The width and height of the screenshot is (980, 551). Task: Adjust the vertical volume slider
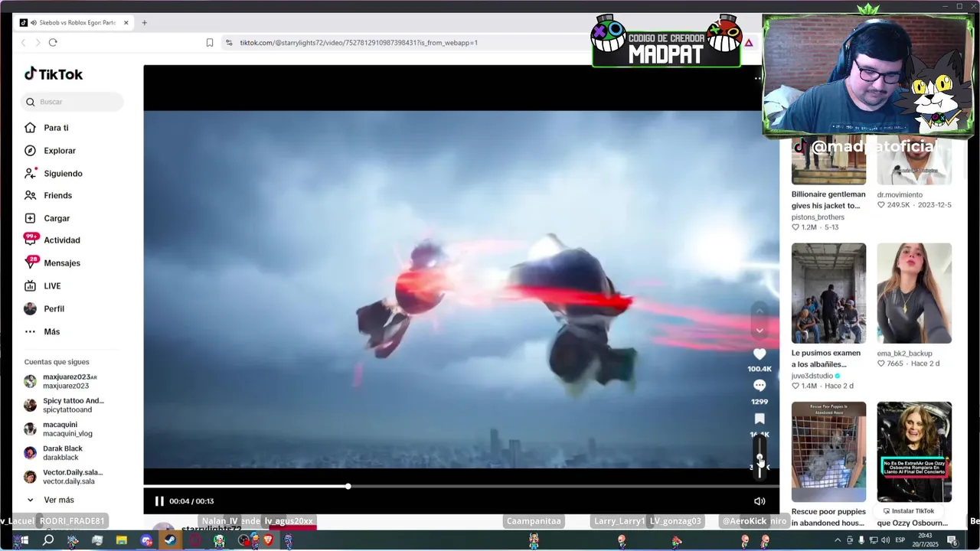click(759, 457)
